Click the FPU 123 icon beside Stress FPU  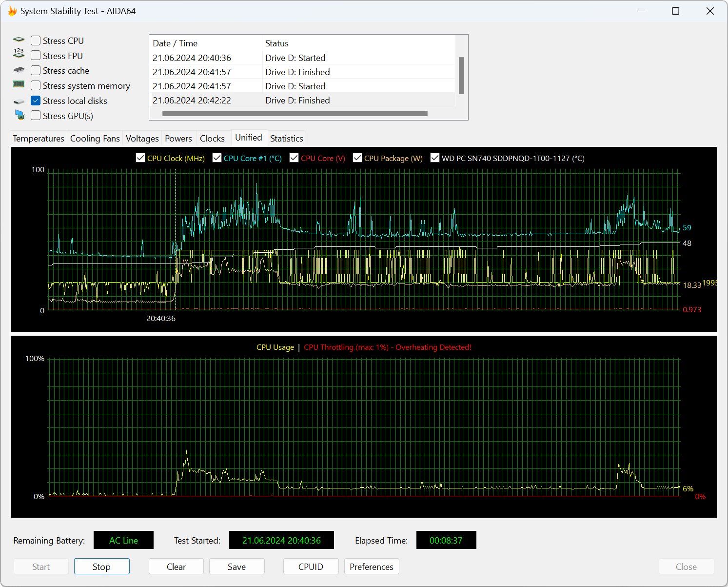(19, 54)
